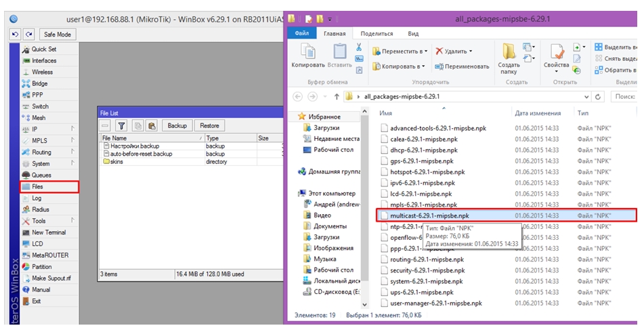Click the Restore button in File List
This screenshot has height=330, width=644.
(x=209, y=126)
